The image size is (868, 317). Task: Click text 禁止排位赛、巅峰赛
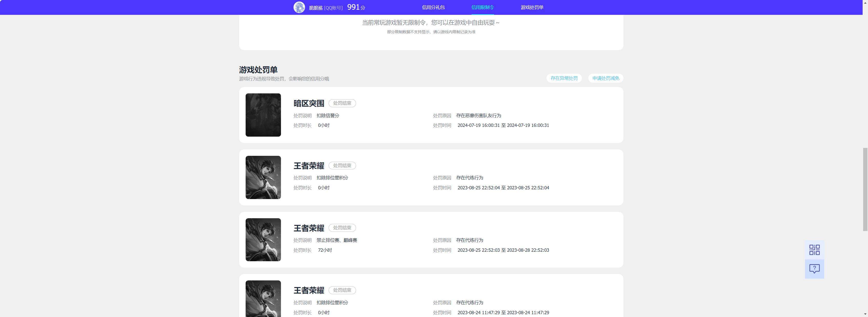[x=337, y=240]
